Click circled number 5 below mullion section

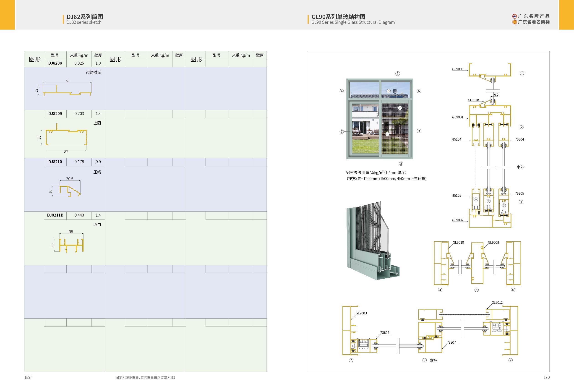476,290
